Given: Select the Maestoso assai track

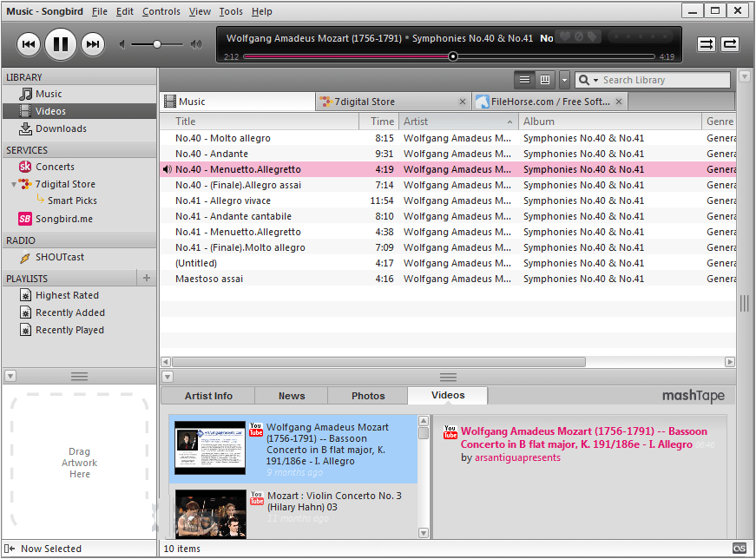Looking at the screenshot, I should click(x=448, y=279).
